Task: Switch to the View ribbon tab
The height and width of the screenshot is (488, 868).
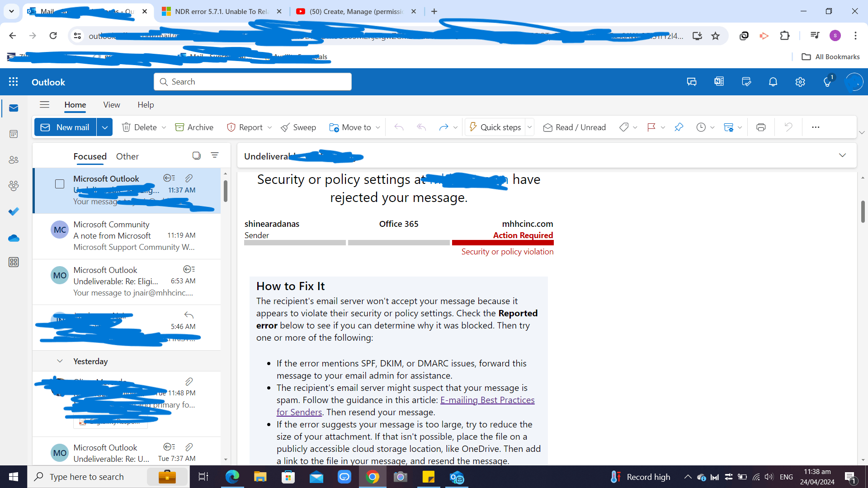Action: click(111, 105)
